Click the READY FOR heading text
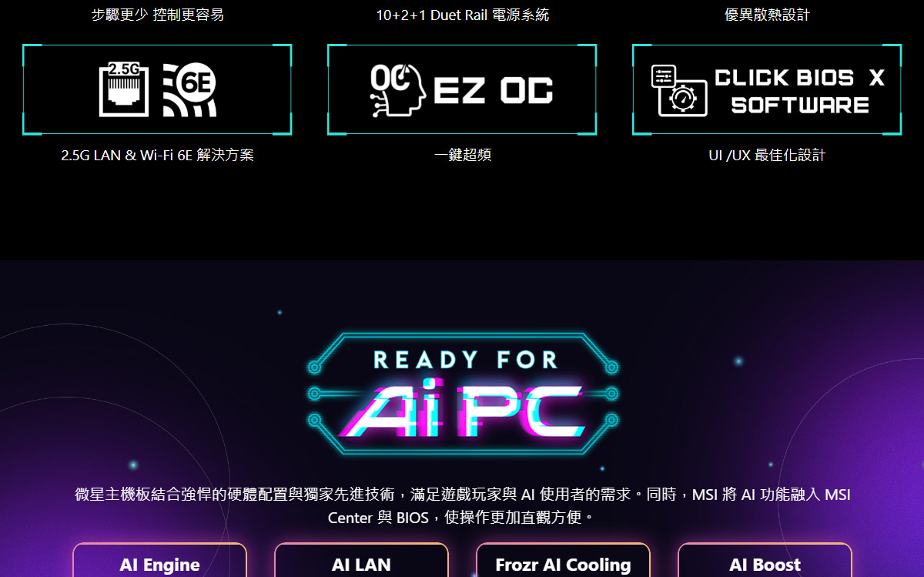This screenshot has height=577, width=924. pos(466,360)
